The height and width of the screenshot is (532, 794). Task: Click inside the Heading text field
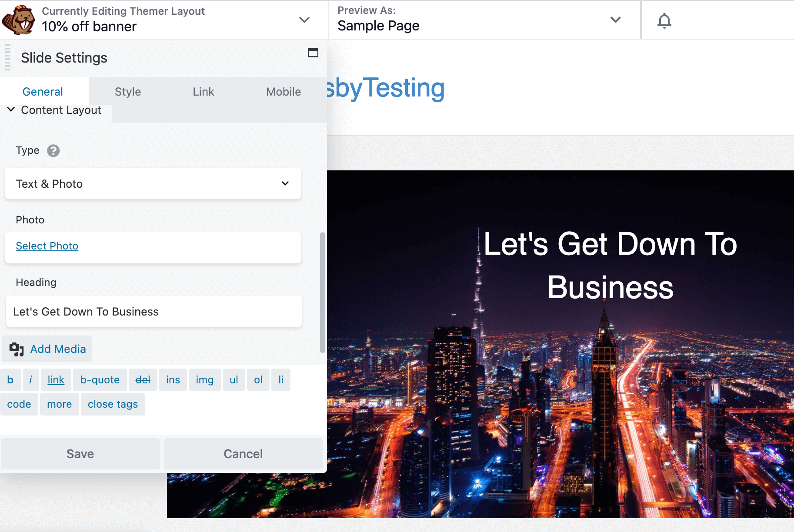[153, 311]
